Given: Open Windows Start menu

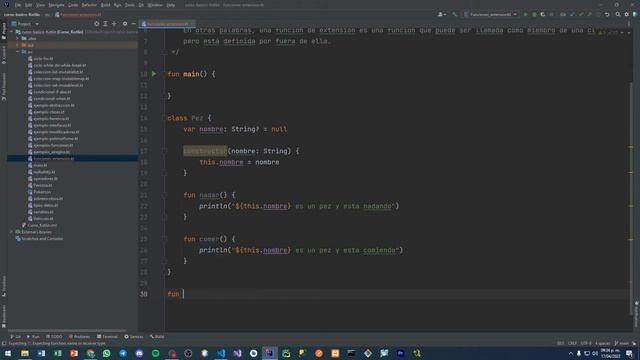Looking at the screenshot, I should pyautogui.click(x=8, y=353).
